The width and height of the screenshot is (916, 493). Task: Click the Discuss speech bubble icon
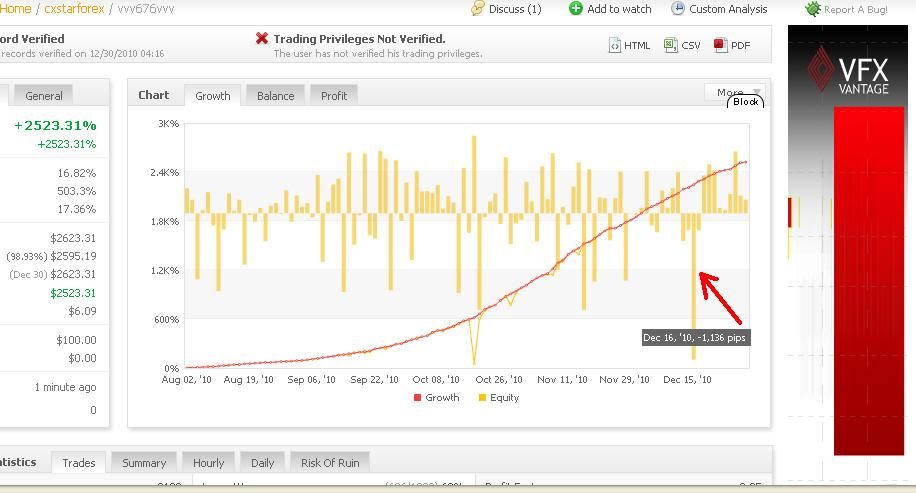[x=478, y=9]
